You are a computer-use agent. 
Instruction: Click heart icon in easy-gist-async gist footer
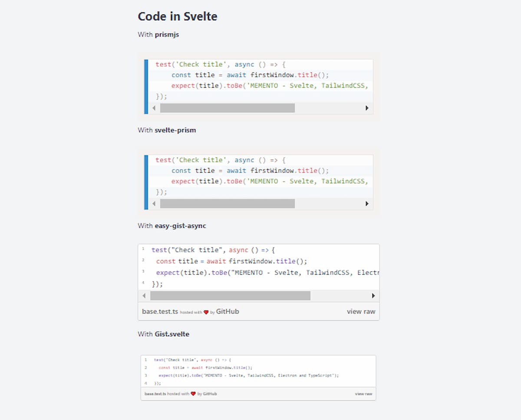click(x=206, y=312)
